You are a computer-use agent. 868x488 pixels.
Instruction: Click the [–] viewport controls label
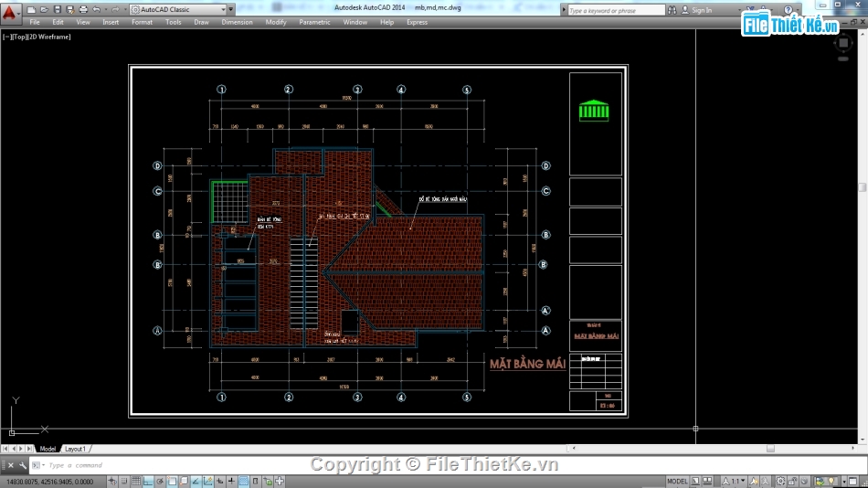7,37
